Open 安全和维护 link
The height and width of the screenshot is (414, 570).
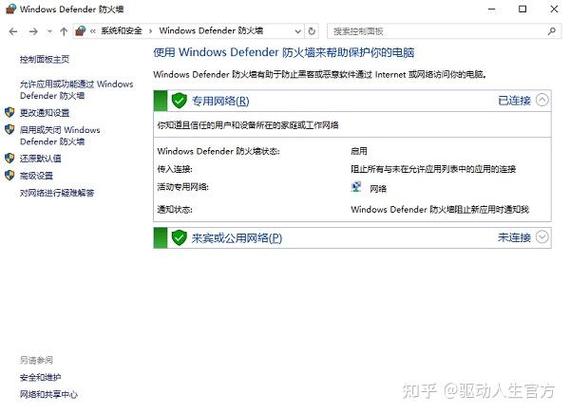click(x=40, y=377)
